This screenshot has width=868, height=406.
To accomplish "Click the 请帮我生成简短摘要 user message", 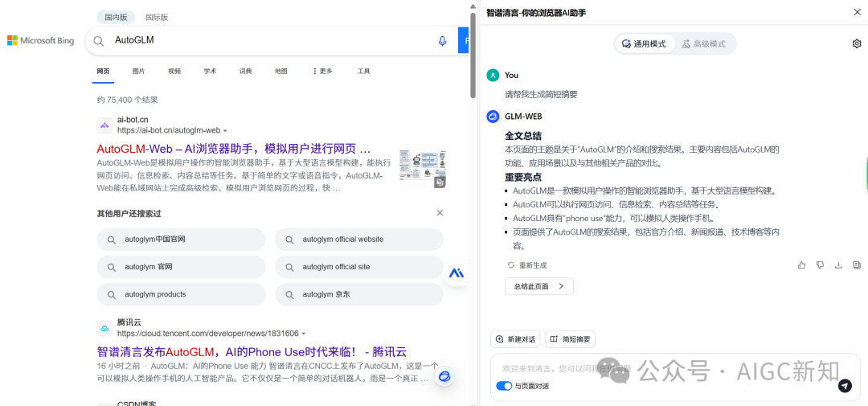I will click(542, 95).
